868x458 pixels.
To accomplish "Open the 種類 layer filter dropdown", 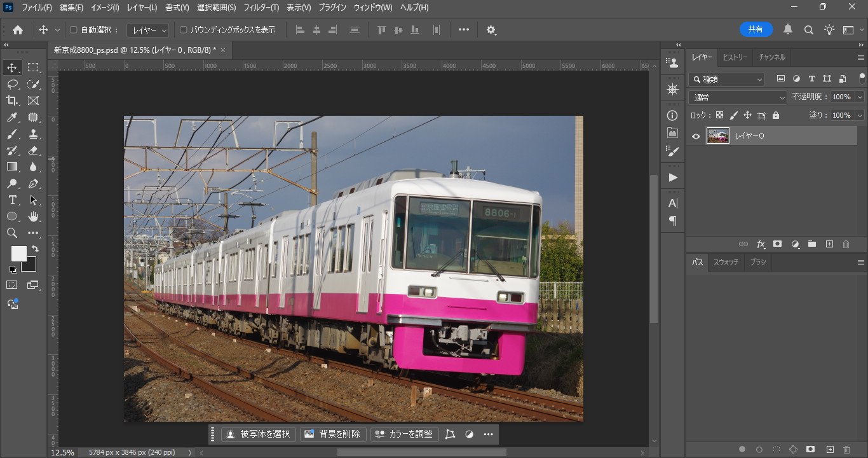I will click(726, 79).
